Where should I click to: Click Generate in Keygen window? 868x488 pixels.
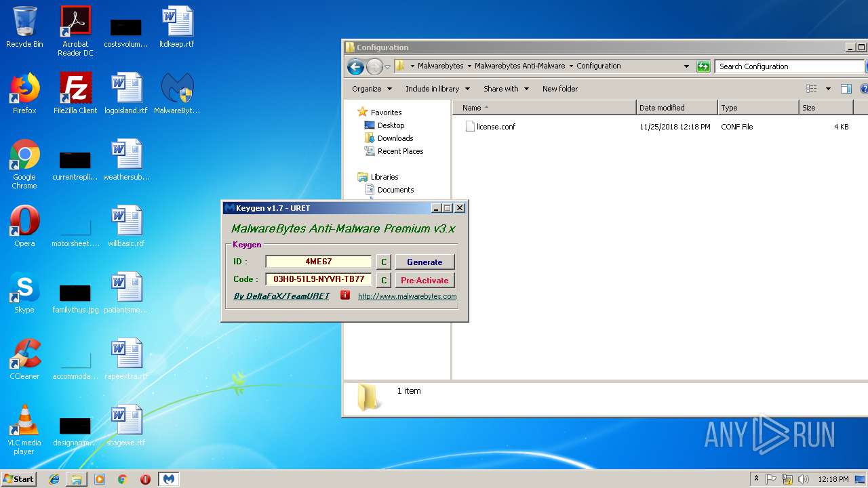pyautogui.click(x=425, y=262)
